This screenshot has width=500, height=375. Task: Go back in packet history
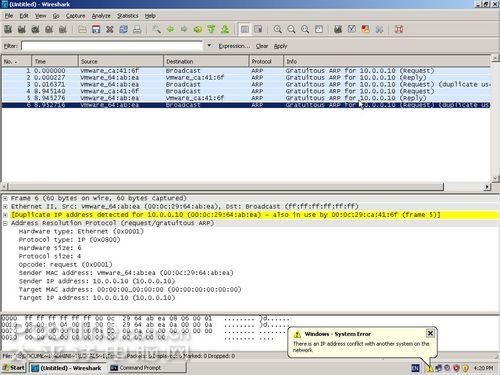click(x=170, y=29)
